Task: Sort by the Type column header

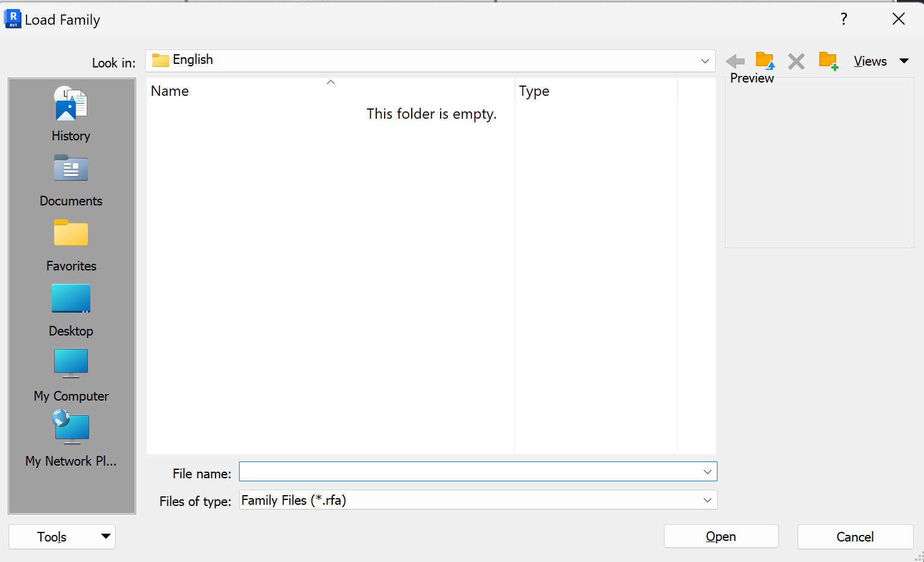Action: [534, 91]
